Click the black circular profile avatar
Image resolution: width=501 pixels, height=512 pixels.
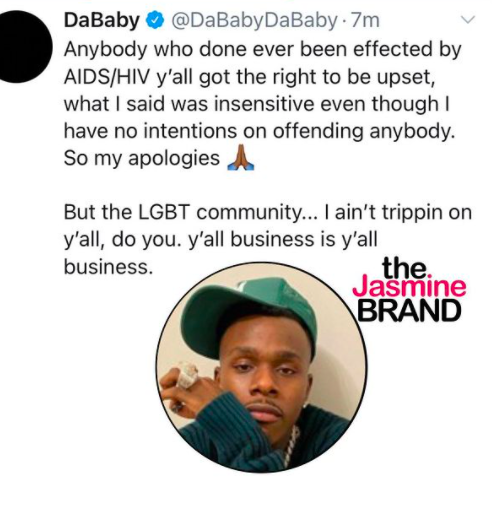point(22,48)
